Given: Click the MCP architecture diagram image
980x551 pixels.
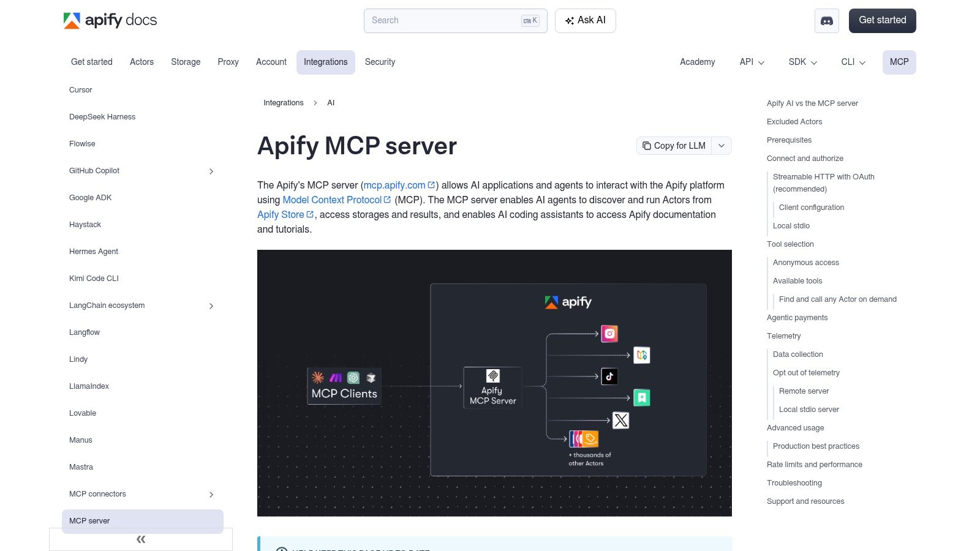Looking at the screenshot, I should (494, 383).
